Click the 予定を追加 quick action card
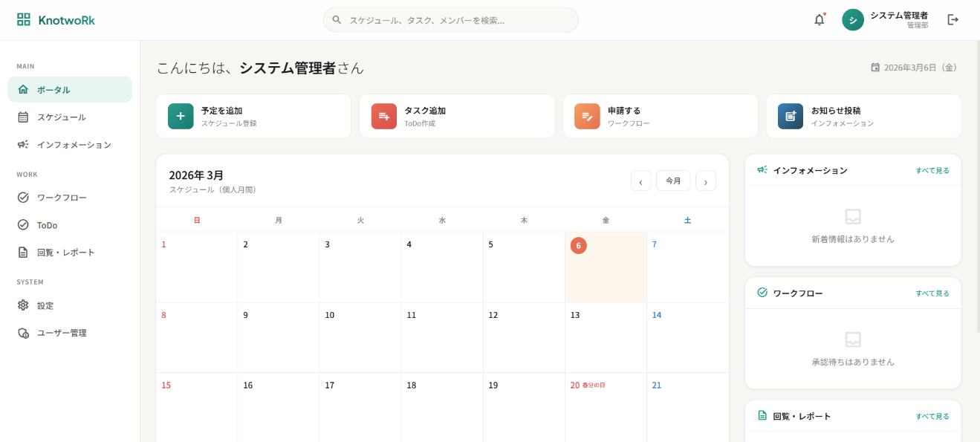Image resolution: width=980 pixels, height=442 pixels. point(253,116)
